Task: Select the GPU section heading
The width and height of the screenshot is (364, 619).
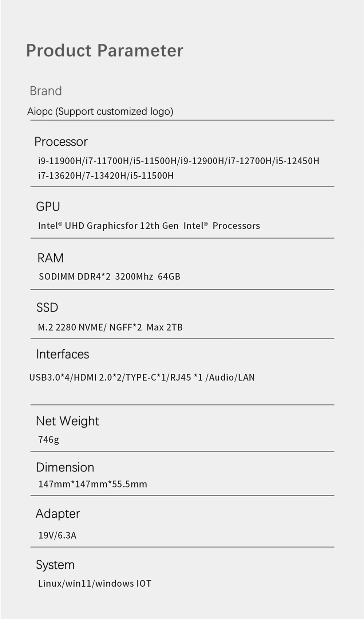Action: 48,207
